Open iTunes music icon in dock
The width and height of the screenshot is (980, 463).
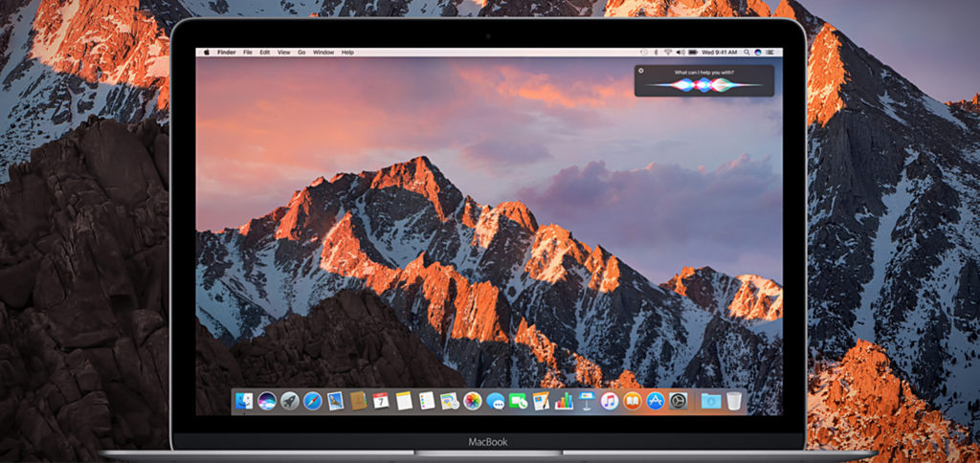tap(609, 401)
